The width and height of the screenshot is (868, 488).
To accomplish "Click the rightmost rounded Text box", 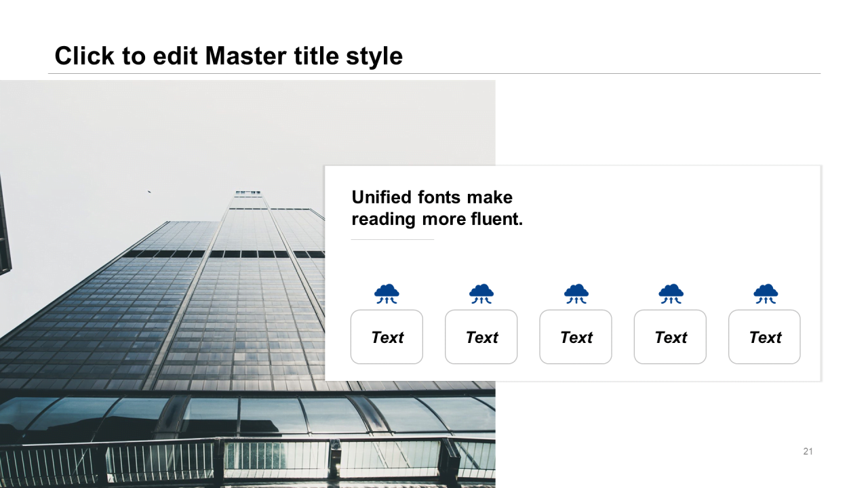I will tap(764, 337).
